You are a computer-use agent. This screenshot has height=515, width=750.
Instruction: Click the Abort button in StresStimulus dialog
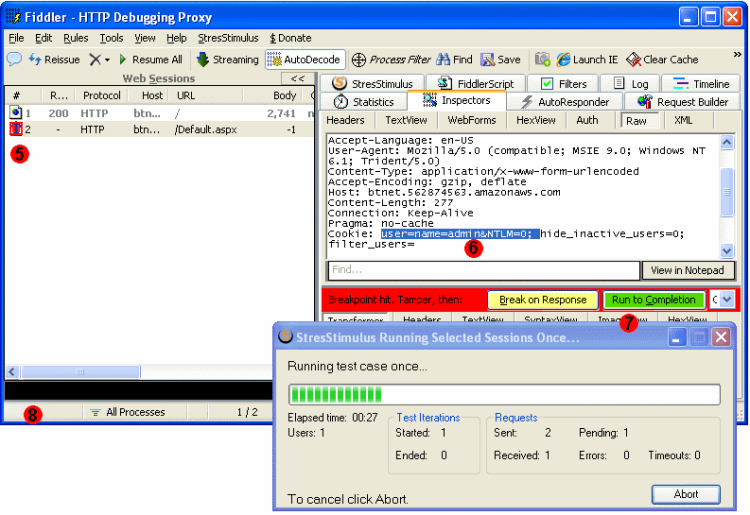pos(686,494)
